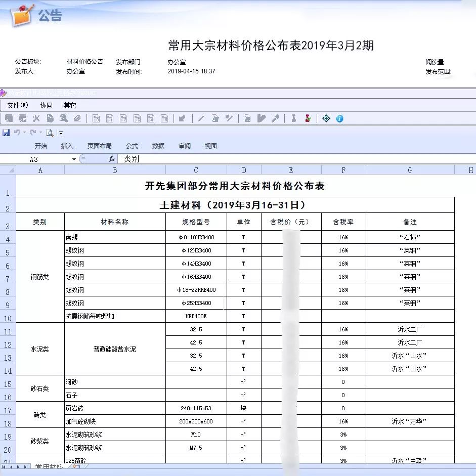Click the gray stamp toolbar icon

293,118
